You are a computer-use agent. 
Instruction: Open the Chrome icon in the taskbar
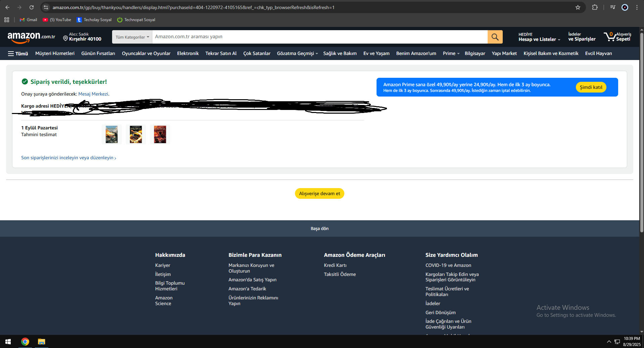pyautogui.click(x=25, y=342)
